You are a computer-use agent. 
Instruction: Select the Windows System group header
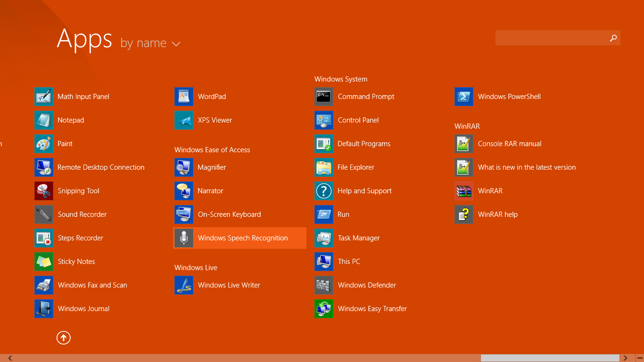pyautogui.click(x=341, y=79)
